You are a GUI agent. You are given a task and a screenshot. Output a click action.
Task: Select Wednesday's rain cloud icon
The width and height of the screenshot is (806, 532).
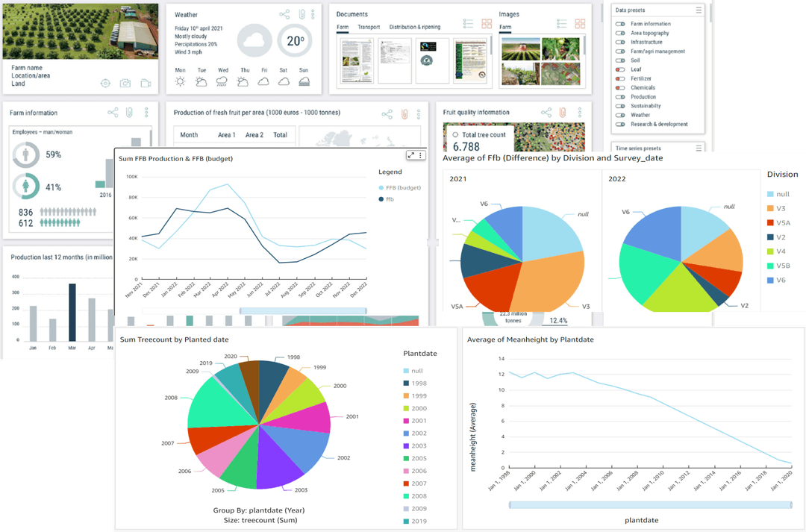click(222, 81)
